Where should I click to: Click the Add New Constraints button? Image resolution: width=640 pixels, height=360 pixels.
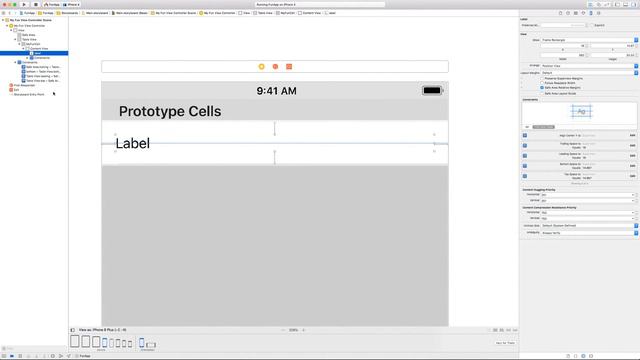tap(508, 330)
